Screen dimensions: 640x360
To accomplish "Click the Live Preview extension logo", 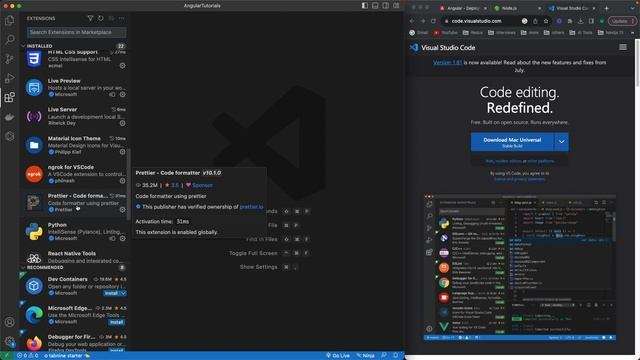I will pos(34,87).
